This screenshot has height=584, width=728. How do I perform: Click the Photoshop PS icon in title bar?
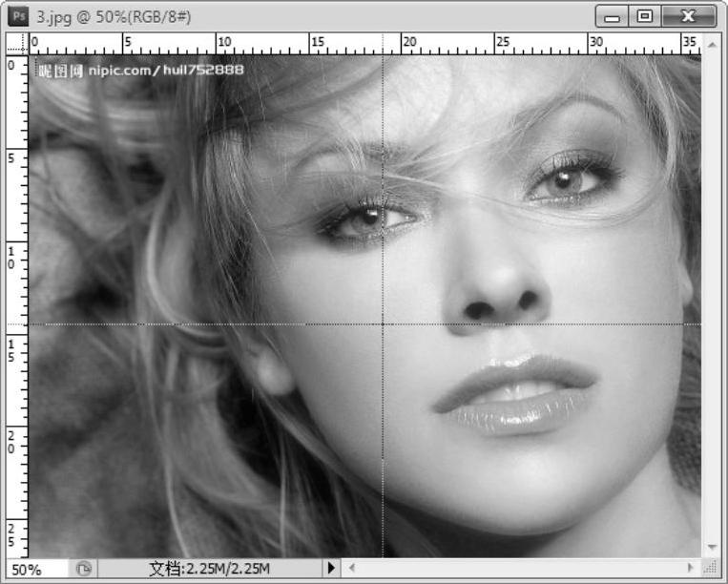[18, 16]
